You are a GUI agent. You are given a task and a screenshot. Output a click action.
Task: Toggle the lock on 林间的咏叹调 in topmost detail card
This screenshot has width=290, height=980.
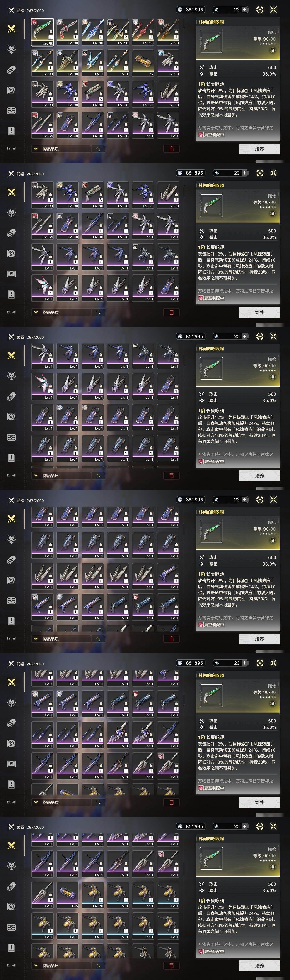pyautogui.click(x=273, y=50)
